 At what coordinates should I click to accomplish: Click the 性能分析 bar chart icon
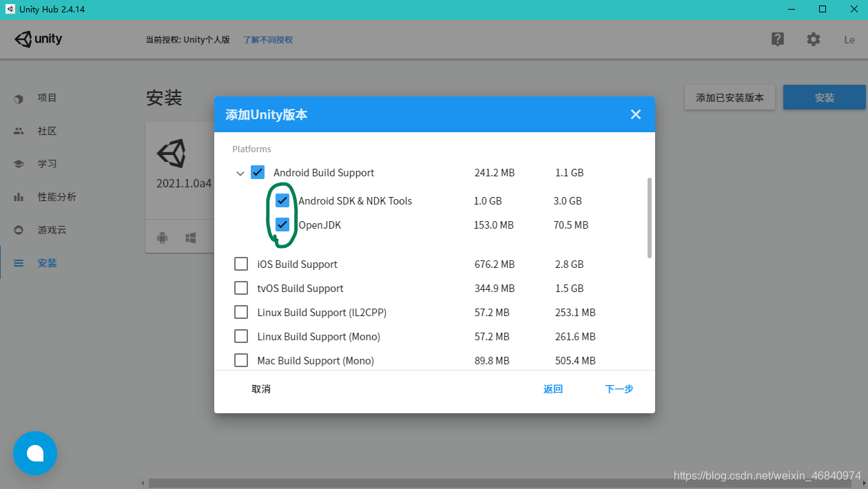(19, 197)
